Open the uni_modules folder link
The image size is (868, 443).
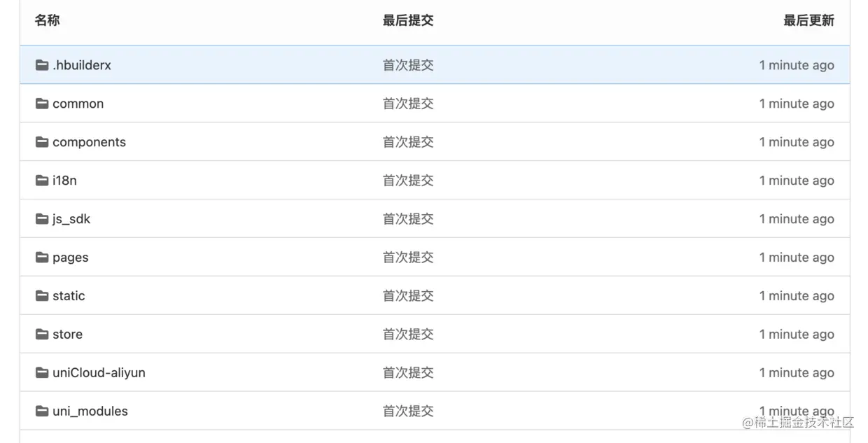tap(90, 412)
